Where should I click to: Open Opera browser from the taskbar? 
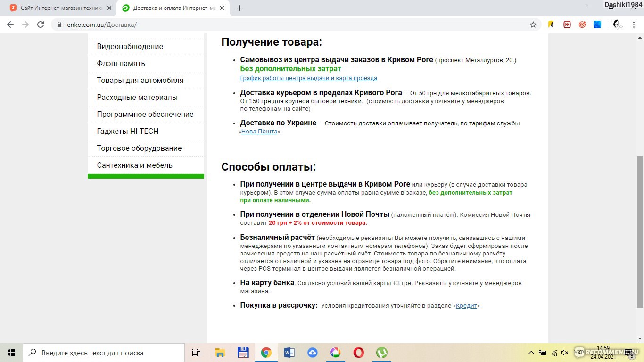[358, 353]
